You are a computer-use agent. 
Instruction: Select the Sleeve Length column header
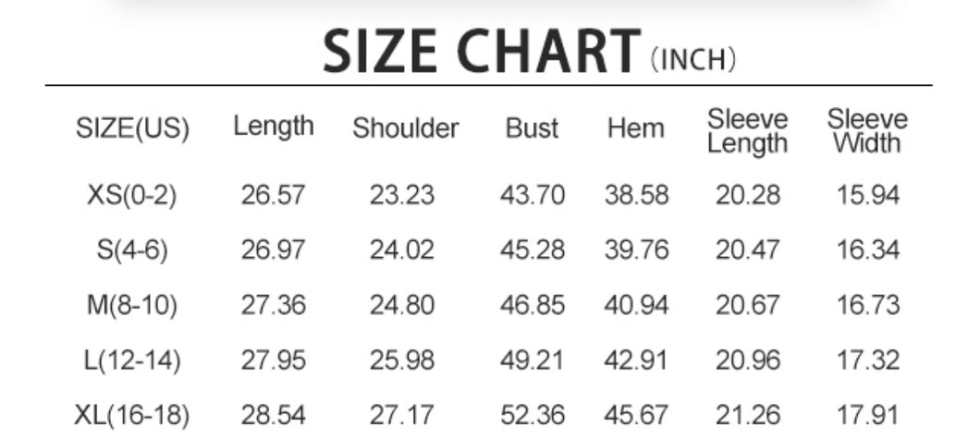[x=748, y=130]
